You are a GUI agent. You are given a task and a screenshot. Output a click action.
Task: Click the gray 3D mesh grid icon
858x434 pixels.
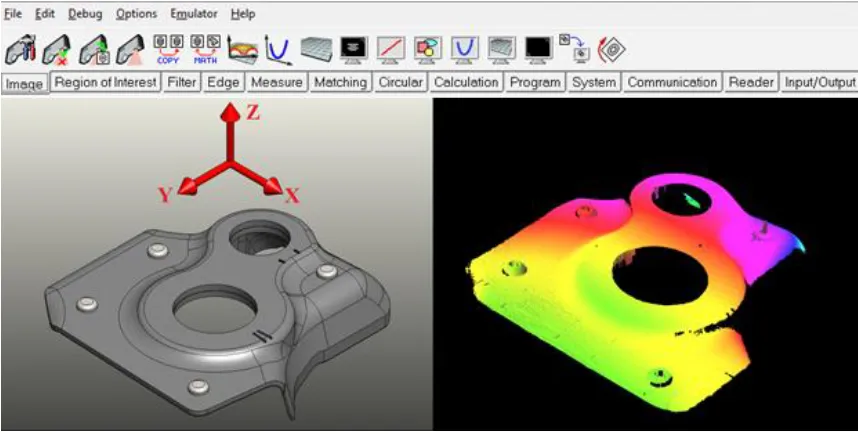pyautogui.click(x=316, y=50)
